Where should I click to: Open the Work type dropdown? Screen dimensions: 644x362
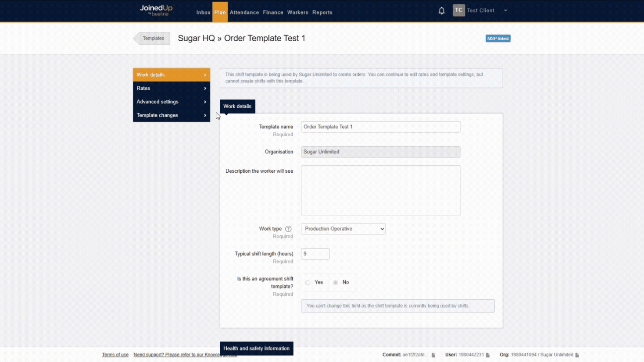pos(343,229)
